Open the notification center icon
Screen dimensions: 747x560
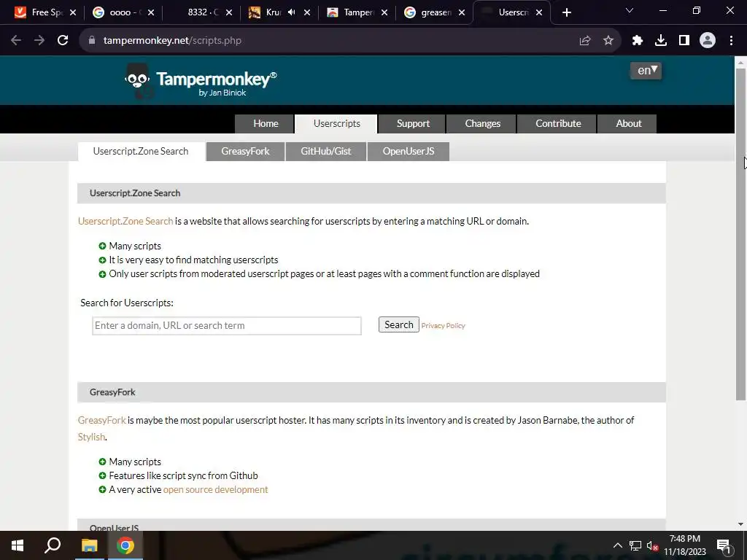(x=724, y=545)
